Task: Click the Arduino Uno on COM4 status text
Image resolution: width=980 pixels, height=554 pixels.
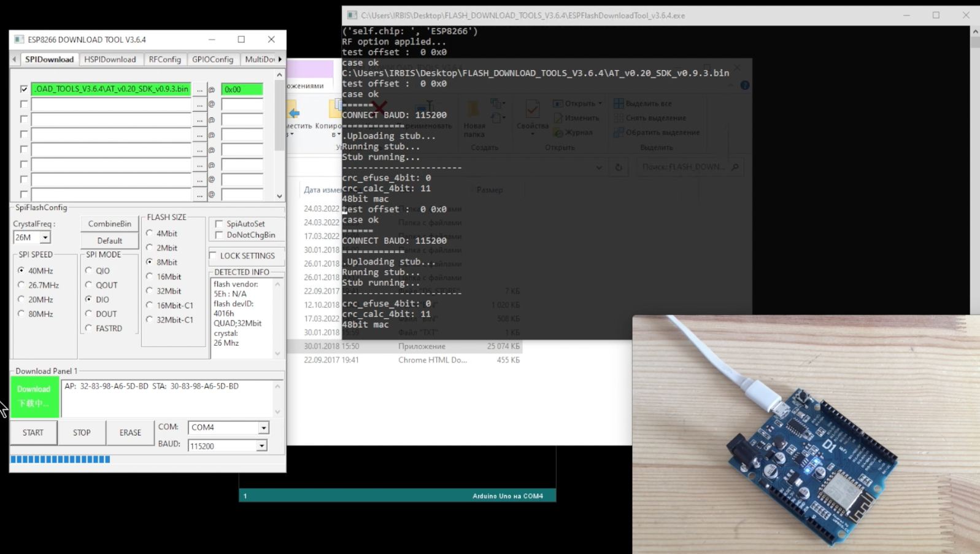Action: click(507, 496)
